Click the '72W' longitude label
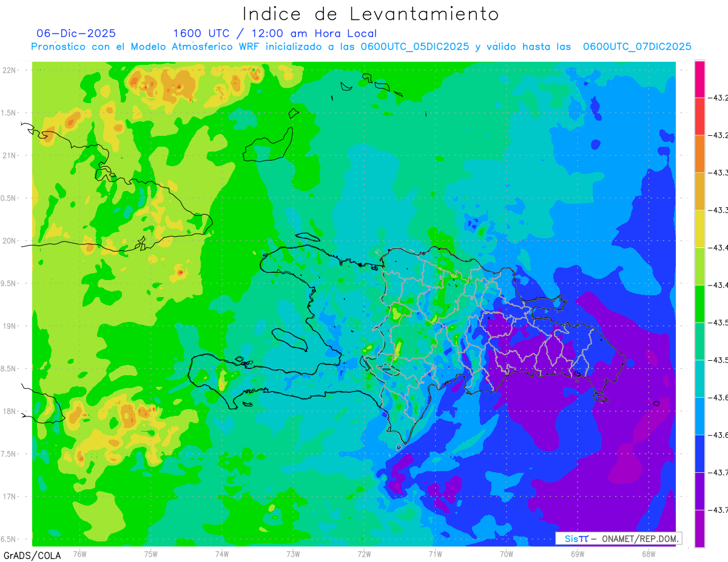Image resolution: width=728 pixels, height=562 pixels. pos(364,554)
